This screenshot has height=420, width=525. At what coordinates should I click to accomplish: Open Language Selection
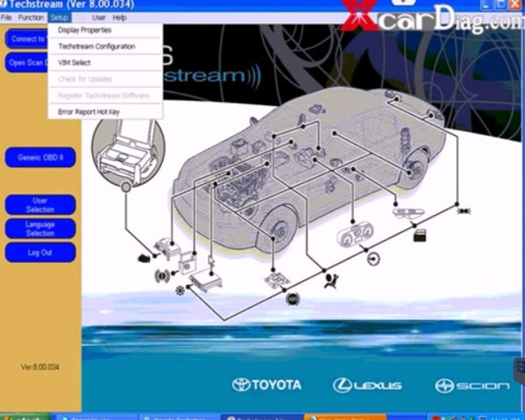click(x=40, y=229)
